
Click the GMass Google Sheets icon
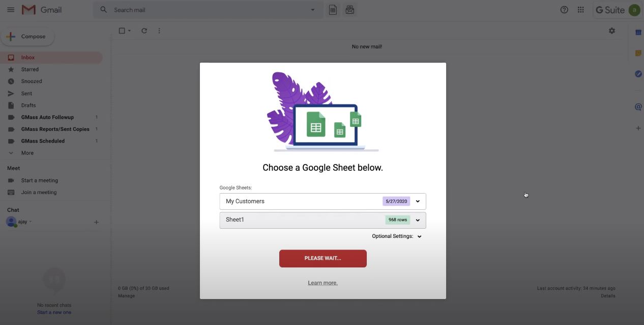[x=333, y=10]
